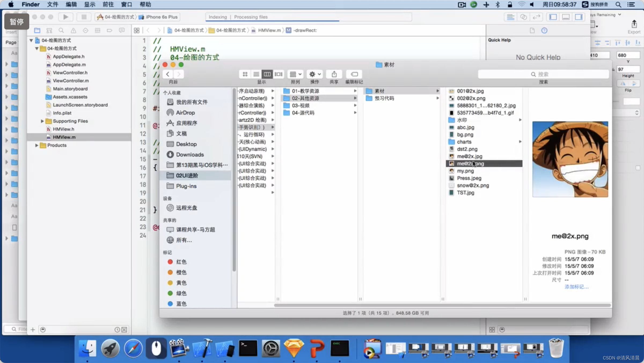Open the 04-源代码 folder

[x=303, y=113]
